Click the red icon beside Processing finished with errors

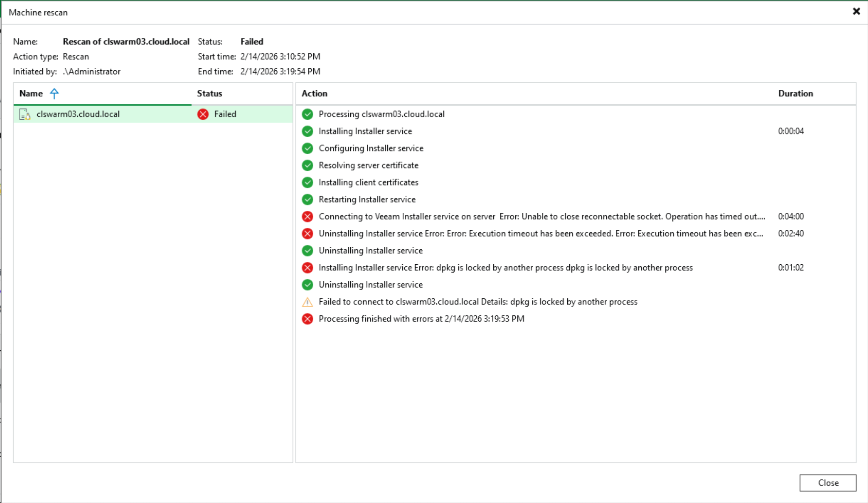coord(308,319)
